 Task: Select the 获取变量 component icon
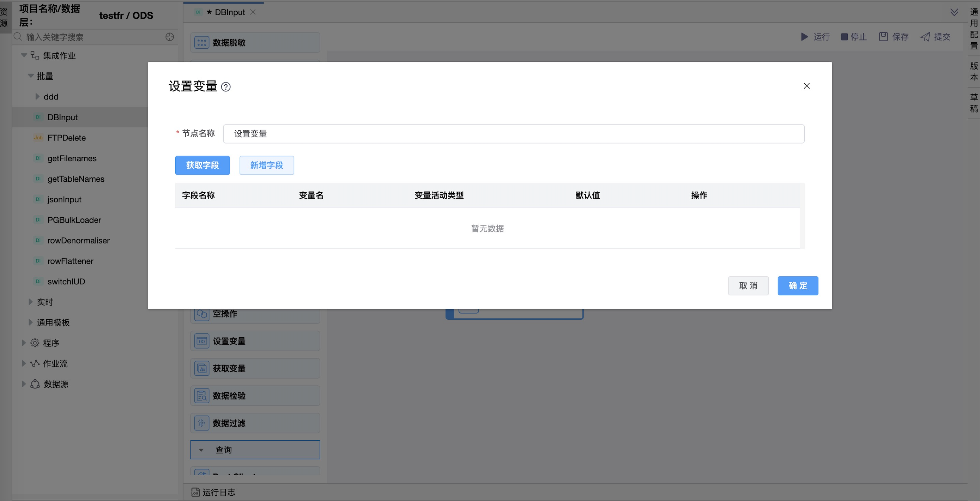(x=202, y=368)
